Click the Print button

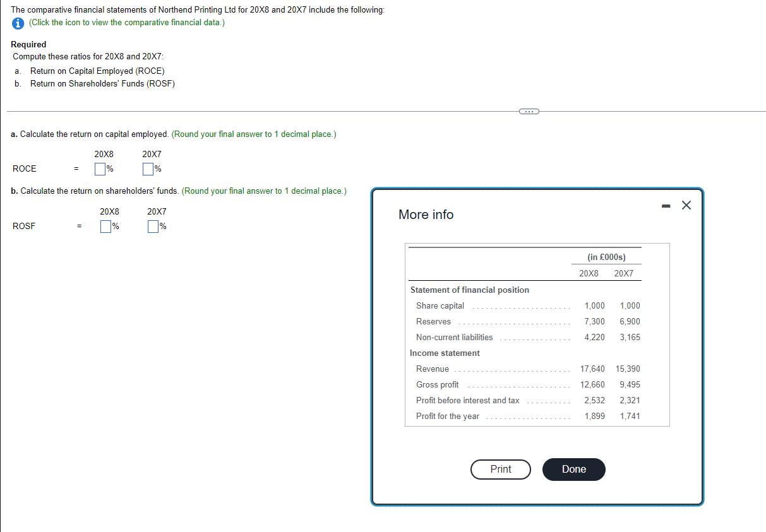501,470
